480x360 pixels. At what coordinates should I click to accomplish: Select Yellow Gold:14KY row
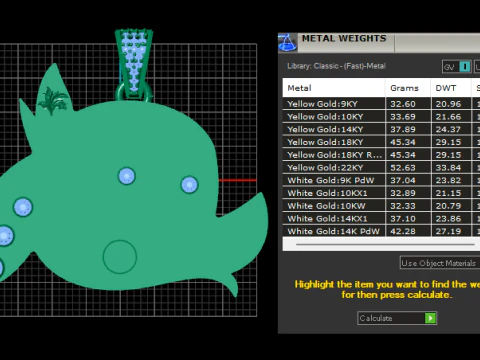click(381, 129)
